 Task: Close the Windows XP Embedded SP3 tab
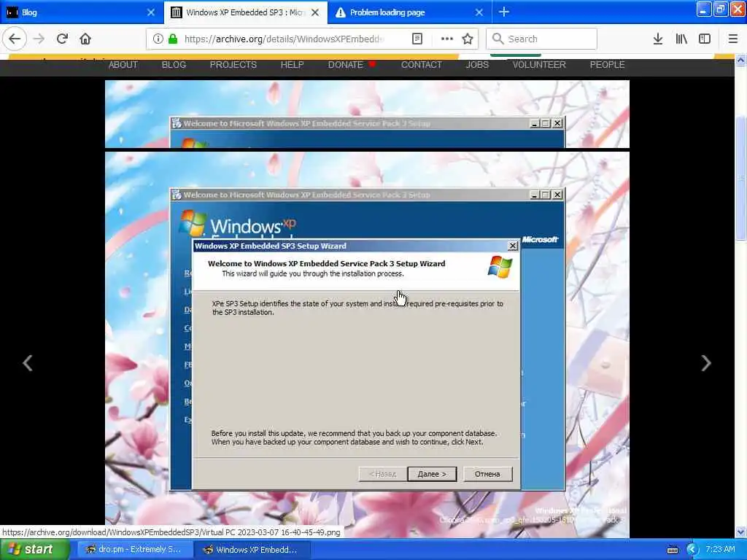pyautogui.click(x=315, y=12)
